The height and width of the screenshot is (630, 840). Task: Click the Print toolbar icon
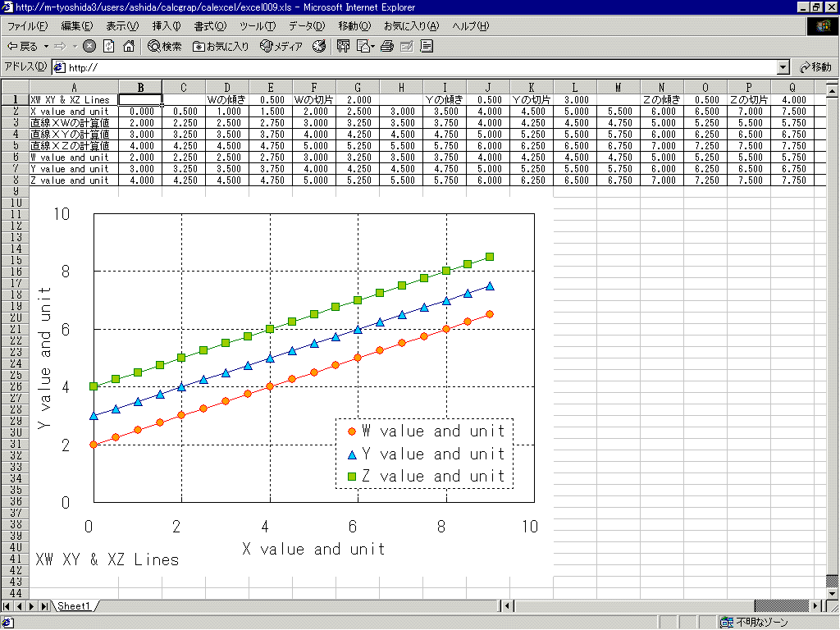pos(387,46)
